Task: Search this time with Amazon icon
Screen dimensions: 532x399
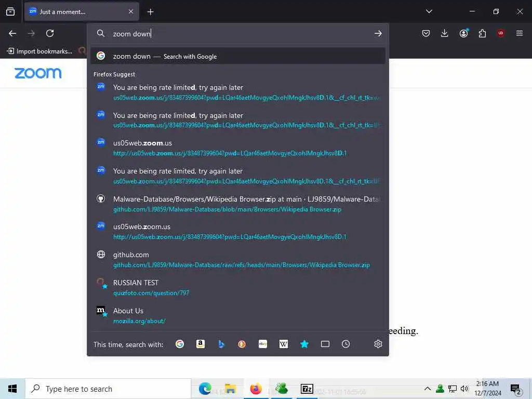Action: (x=201, y=344)
